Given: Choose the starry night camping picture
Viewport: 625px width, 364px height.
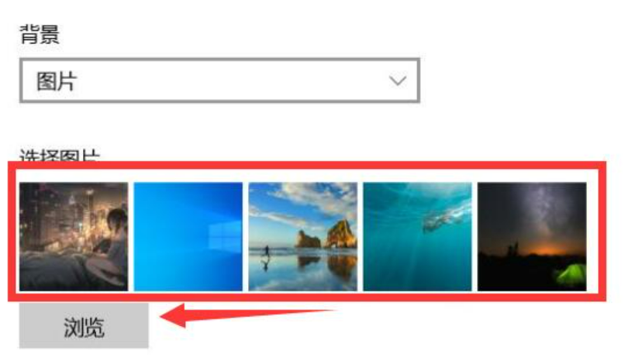Looking at the screenshot, I should 532,236.
